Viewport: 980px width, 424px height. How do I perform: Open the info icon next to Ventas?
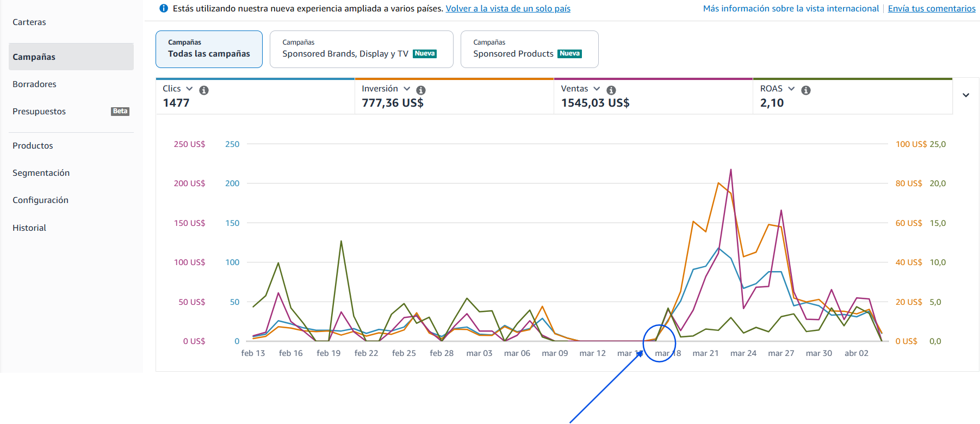pos(611,90)
